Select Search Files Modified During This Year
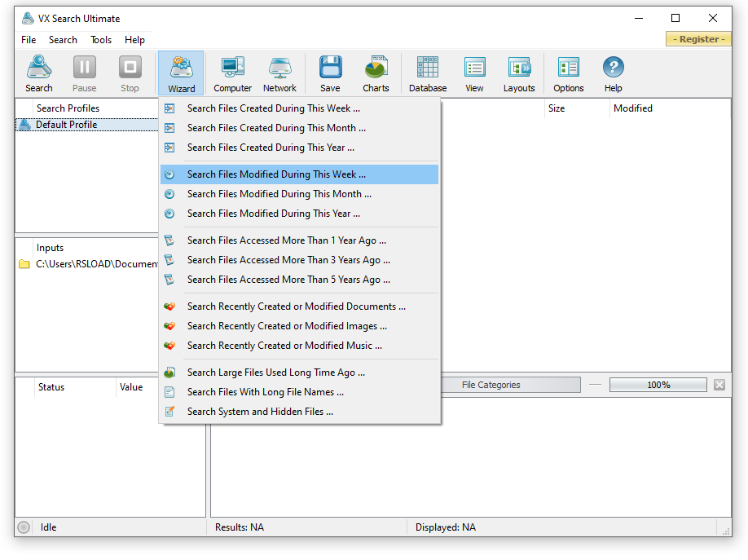This screenshot has height=560, width=748. (299, 214)
